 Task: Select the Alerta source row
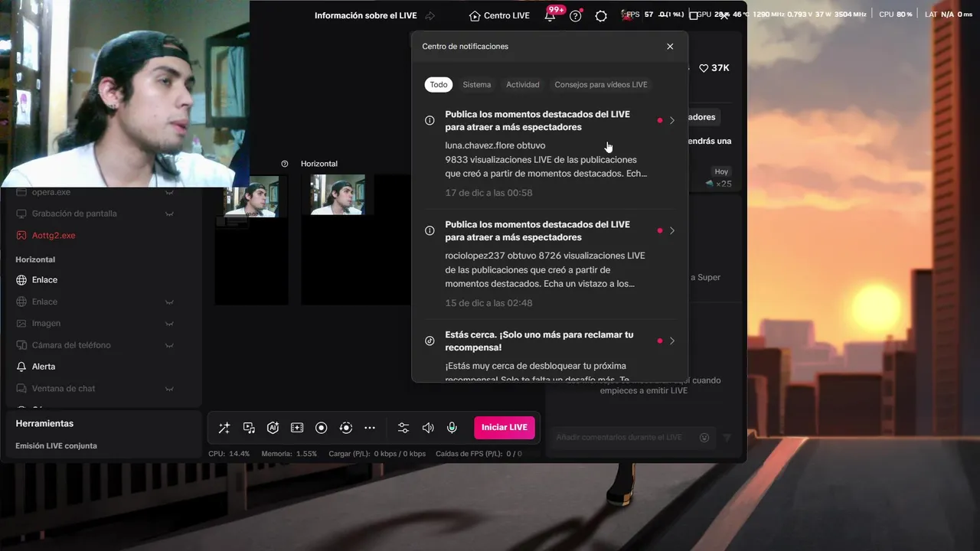point(103,367)
